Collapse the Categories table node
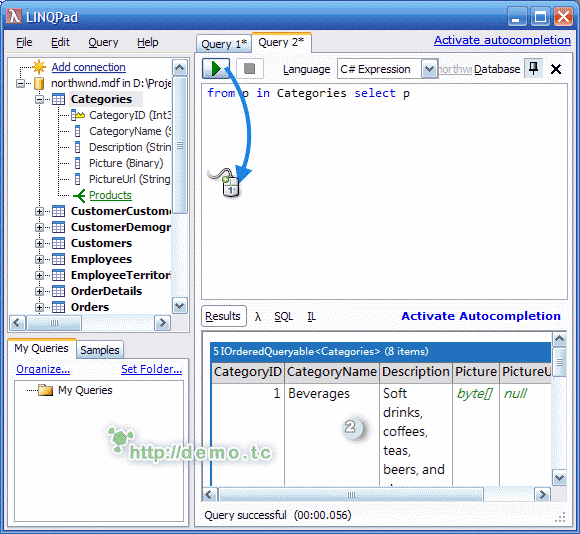The height and width of the screenshot is (534, 580). [39, 99]
